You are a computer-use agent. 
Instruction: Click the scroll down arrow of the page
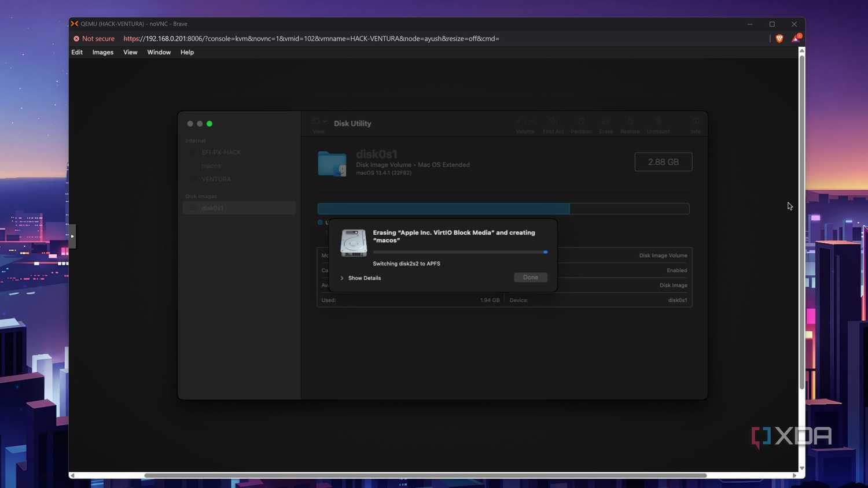coord(802,468)
